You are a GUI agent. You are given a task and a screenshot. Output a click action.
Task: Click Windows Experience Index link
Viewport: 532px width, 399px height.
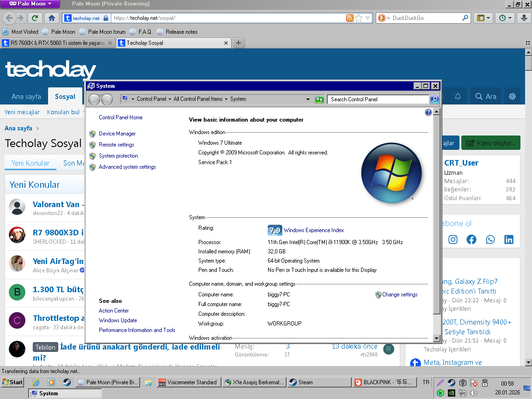coord(313,230)
